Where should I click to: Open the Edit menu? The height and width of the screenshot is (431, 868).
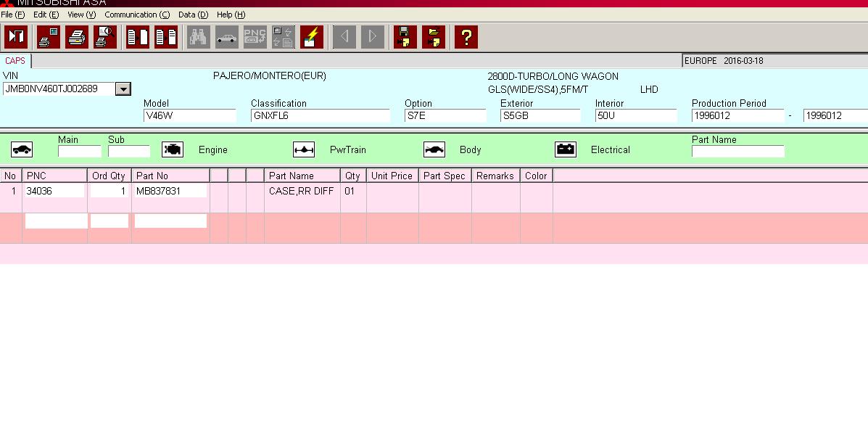(46, 15)
